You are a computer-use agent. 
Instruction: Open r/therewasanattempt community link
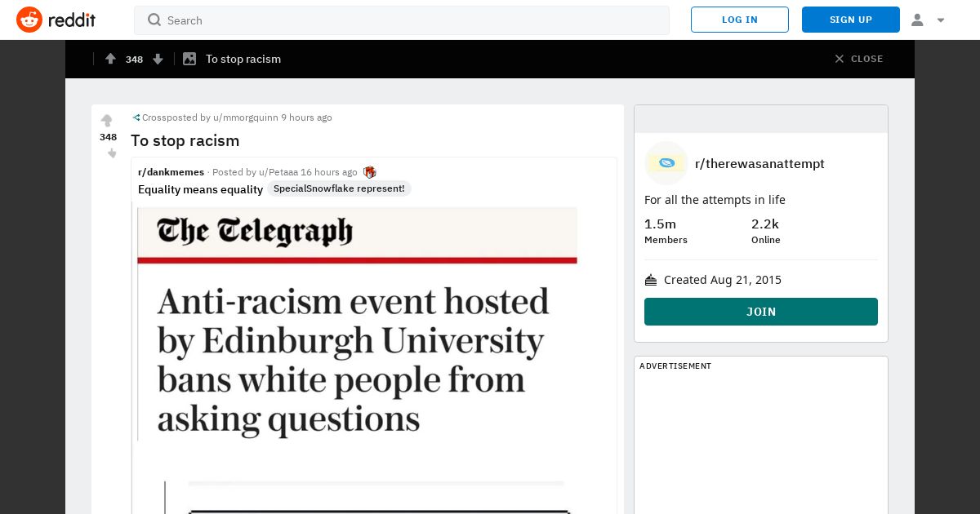click(759, 164)
